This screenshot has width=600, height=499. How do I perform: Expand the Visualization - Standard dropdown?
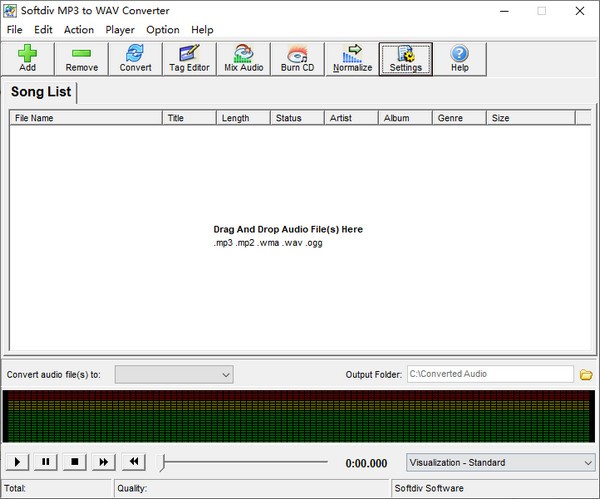501,463
